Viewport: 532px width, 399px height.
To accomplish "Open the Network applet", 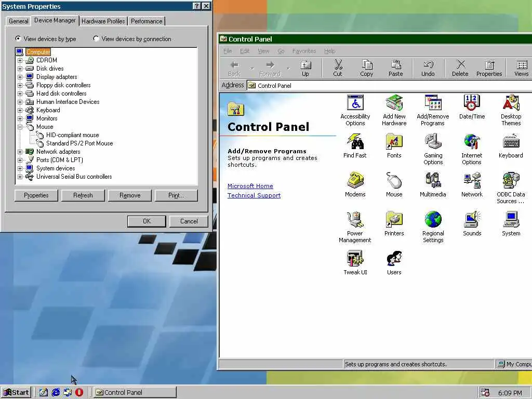I will 472,185.
